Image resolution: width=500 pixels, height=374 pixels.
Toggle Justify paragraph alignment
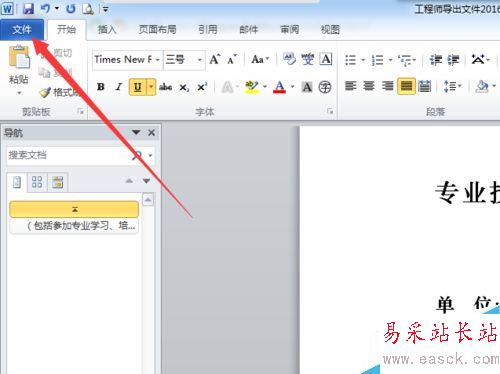[406, 86]
